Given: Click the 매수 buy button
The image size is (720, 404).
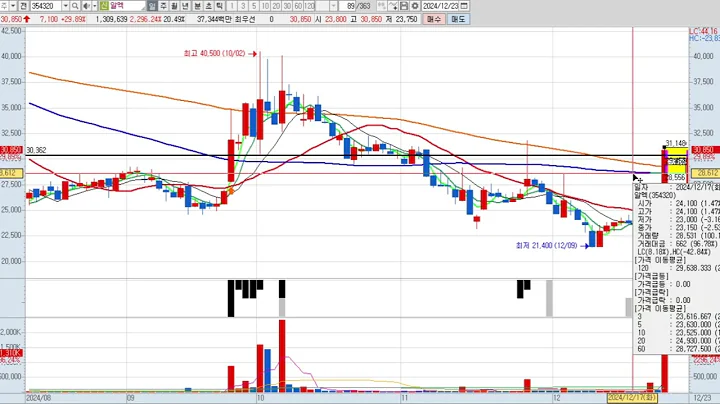Looking at the screenshot, I should click(433, 19).
